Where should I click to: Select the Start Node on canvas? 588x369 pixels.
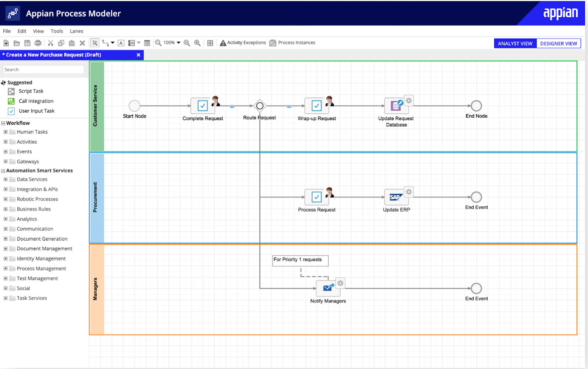pos(135,106)
